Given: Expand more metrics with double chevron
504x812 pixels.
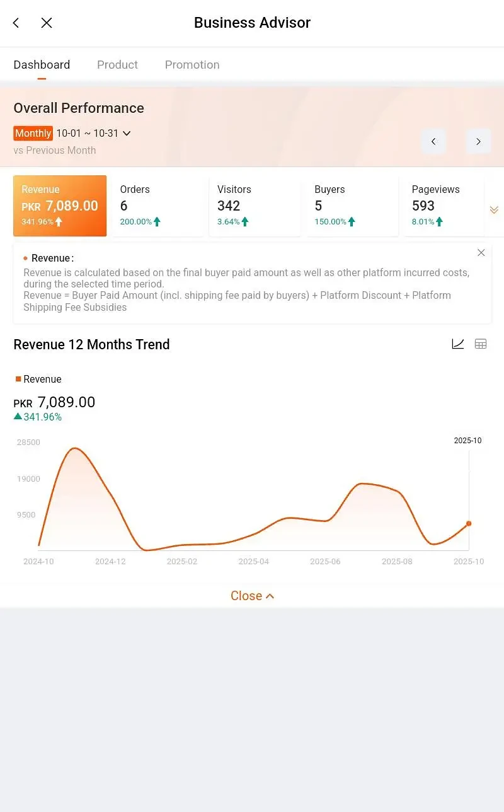Looking at the screenshot, I should coord(494,210).
